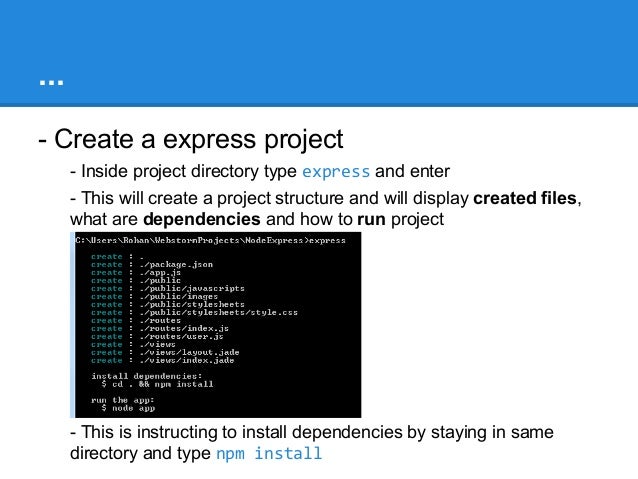Screen dimensions: 638x479
Task: Click the blue 'express' code word in the bullet
Action: tap(336, 172)
